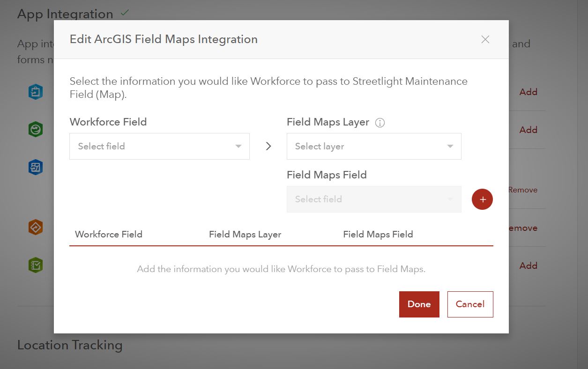Open the Workforce Field dropdown
Viewport: 588px width, 369px height.
pos(159,146)
